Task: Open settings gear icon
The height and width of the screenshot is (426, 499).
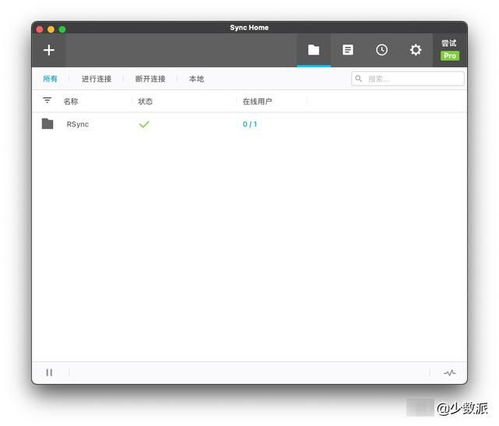Action: tap(416, 50)
